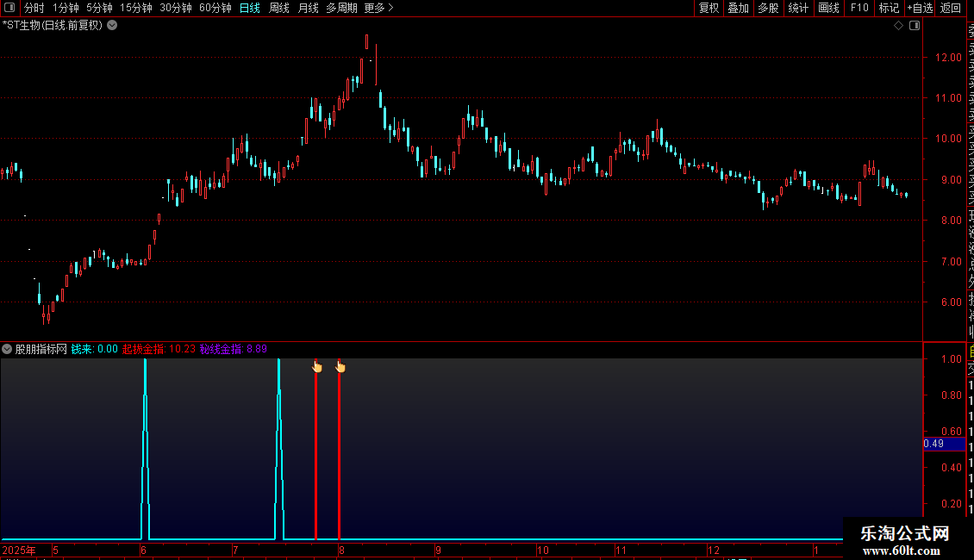Click the 叠加 overlay button

tap(739, 8)
